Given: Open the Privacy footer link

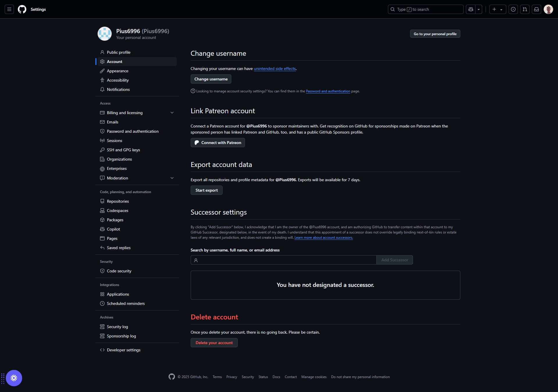Looking at the screenshot, I should (232, 377).
